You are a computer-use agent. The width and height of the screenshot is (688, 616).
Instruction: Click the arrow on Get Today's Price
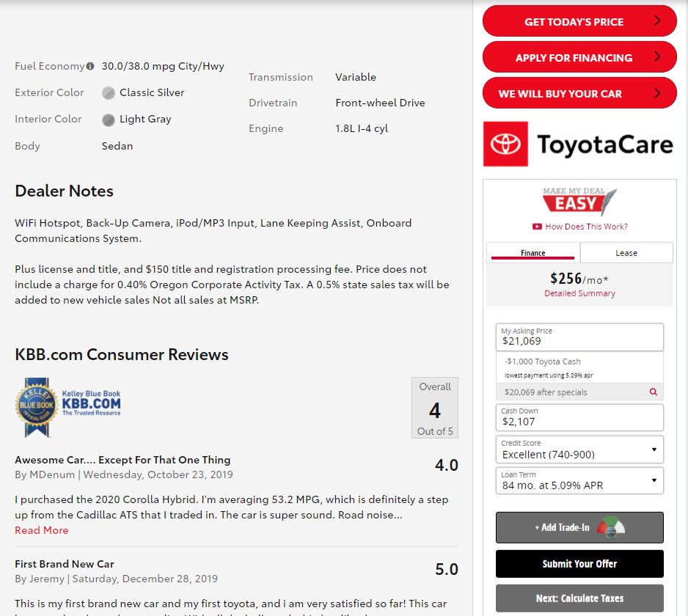coord(657,21)
